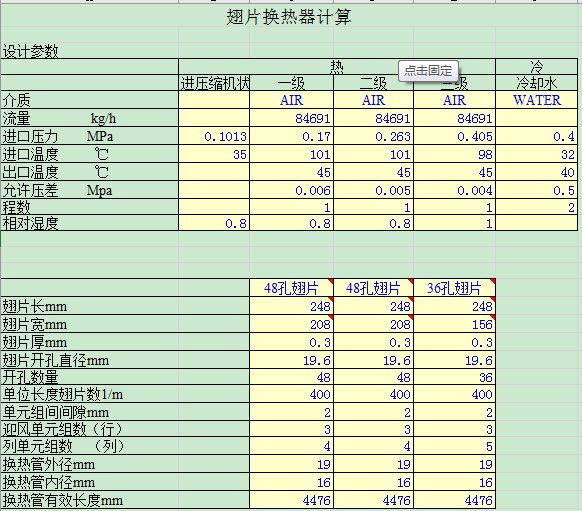This screenshot has height=511, width=582.
Task: Click inlet temperature value 98
Action: pyautogui.click(x=455, y=154)
